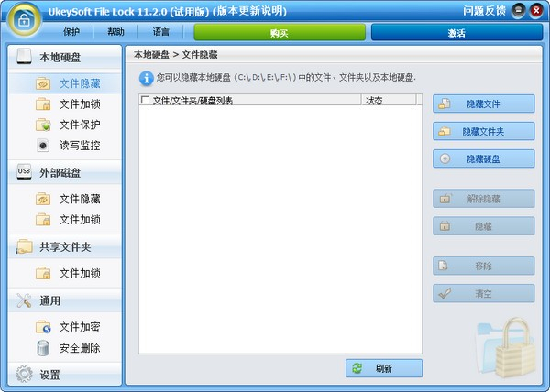The height and width of the screenshot is (392, 550).
Task: Click the 隐藏文件夹 button
Action: coord(484,131)
